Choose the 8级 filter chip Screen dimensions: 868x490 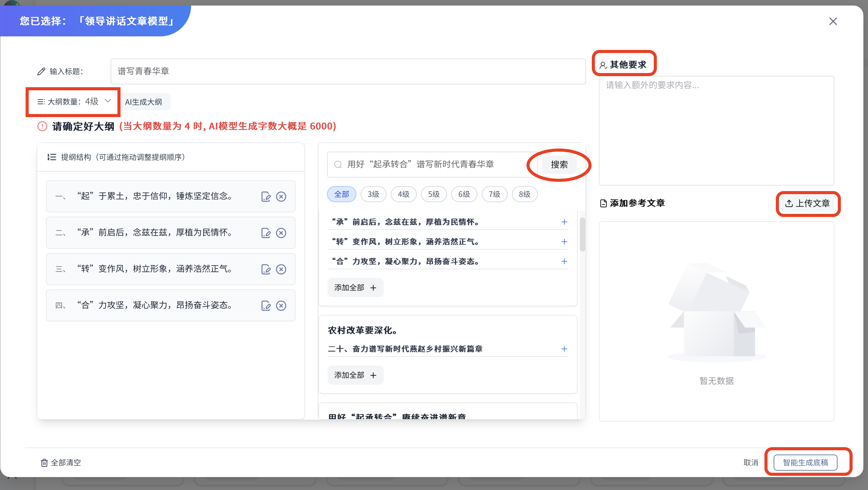[524, 194]
